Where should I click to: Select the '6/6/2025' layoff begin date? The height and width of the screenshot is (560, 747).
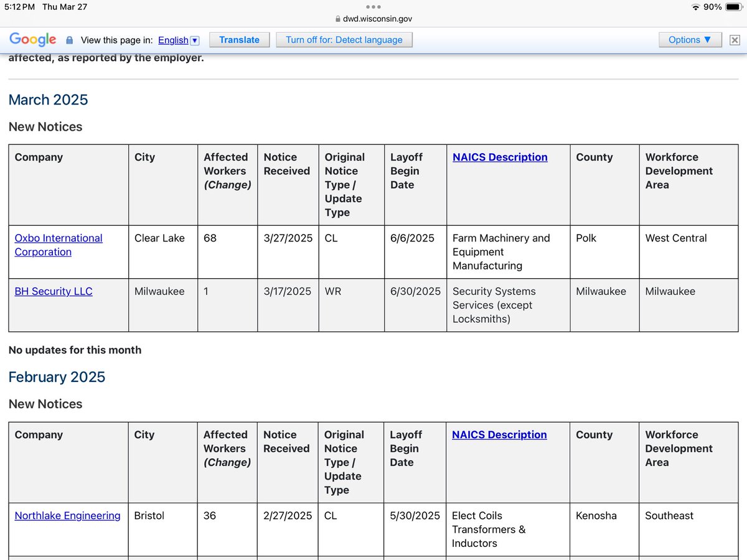415,251
